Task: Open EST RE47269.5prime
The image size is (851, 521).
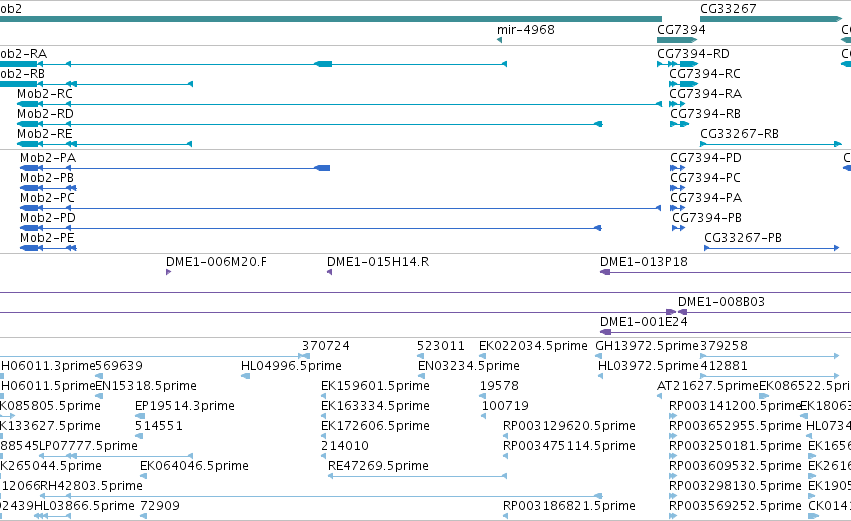Action: [378, 466]
